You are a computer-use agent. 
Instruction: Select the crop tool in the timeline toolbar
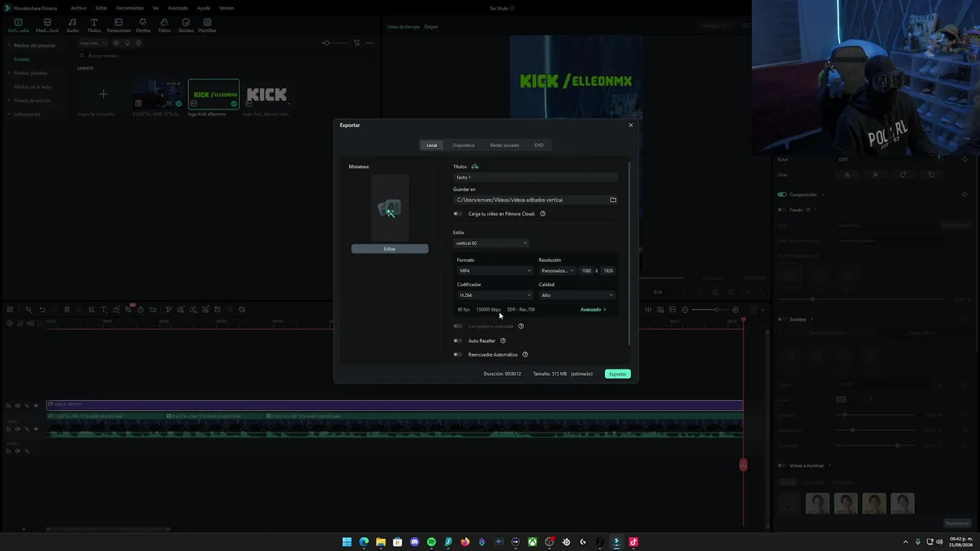pos(91,310)
